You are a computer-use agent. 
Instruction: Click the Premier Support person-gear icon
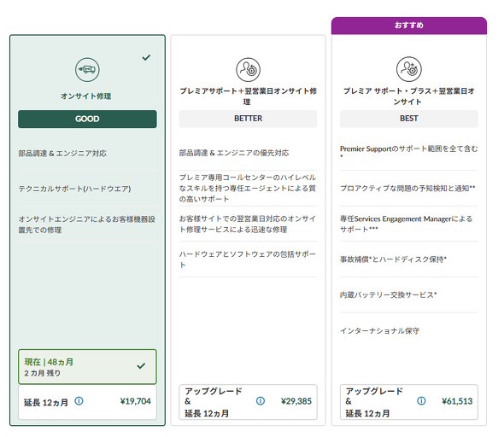coord(248,70)
